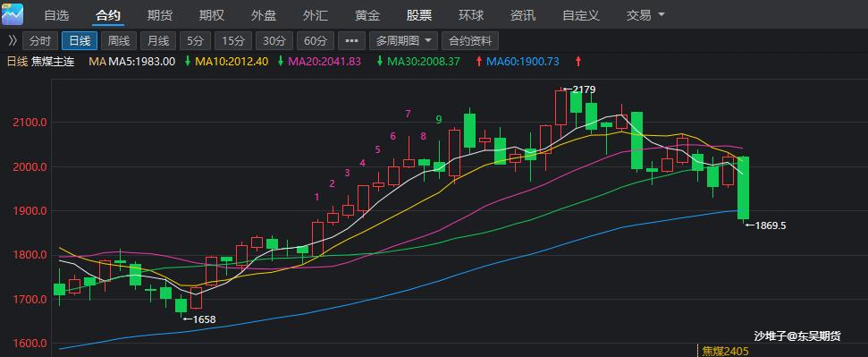Click the 合约资料 button
This screenshot has width=868, height=357.
pyautogui.click(x=470, y=40)
